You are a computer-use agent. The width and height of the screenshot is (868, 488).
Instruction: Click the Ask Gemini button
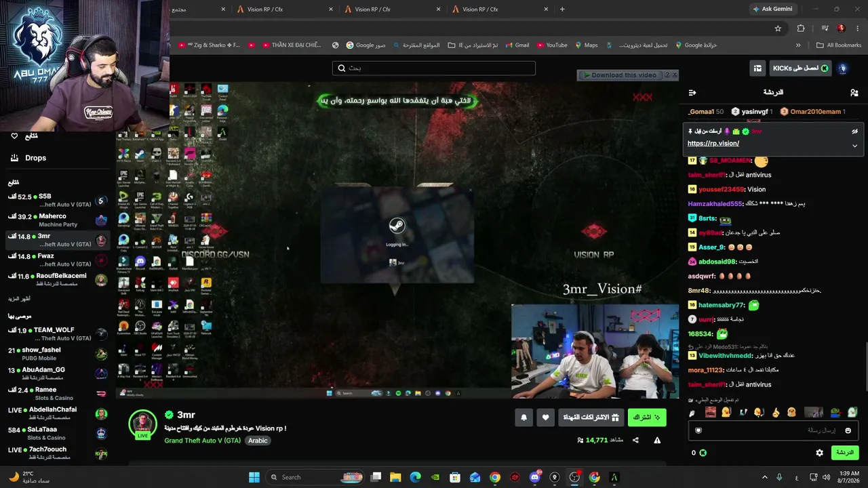click(772, 9)
